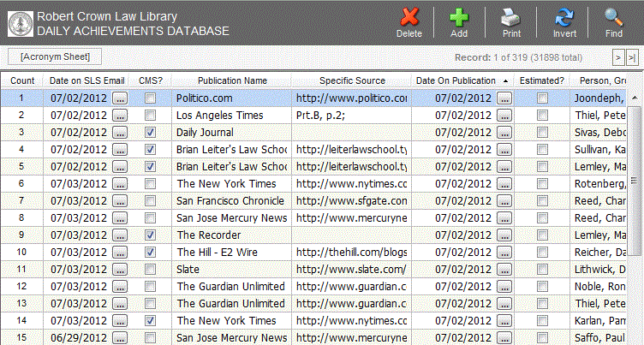
Task: Open publication date picker for row 9
Action: 504,235
